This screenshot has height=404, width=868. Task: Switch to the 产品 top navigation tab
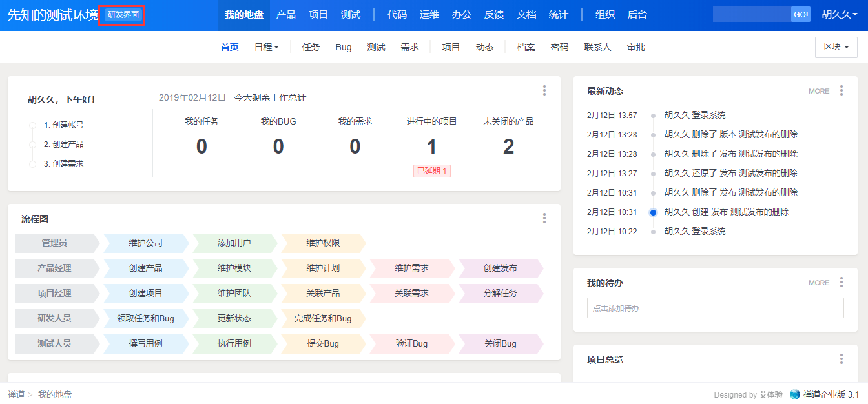click(x=286, y=15)
